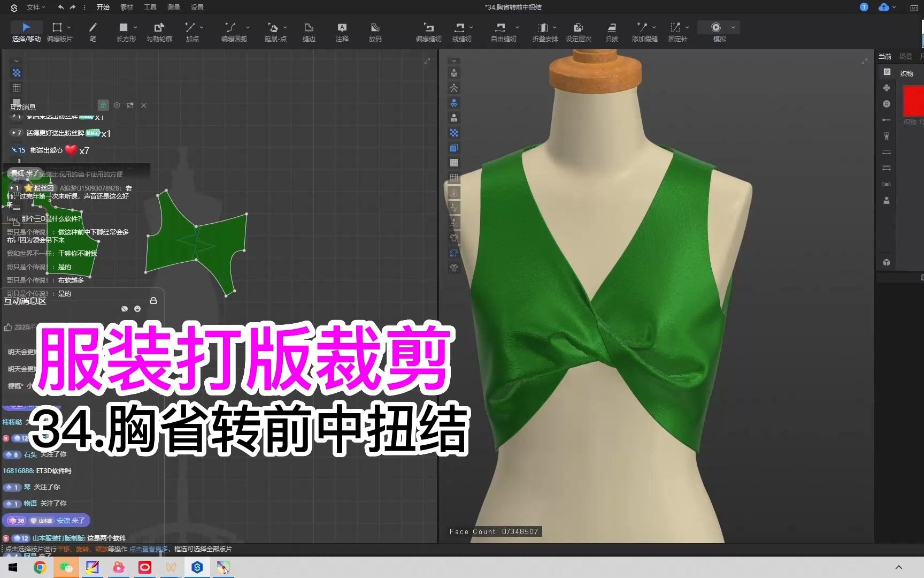This screenshot has height=578, width=924.
Task: Open the 点击查看更多 link at bottom
Action: coord(149,549)
